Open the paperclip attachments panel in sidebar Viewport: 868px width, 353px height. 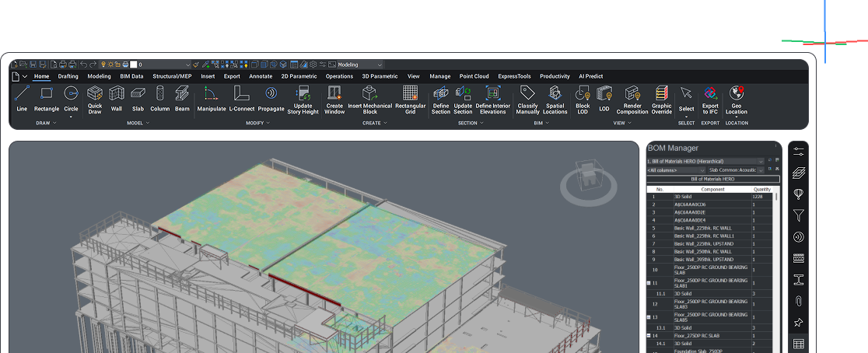pos(798,301)
